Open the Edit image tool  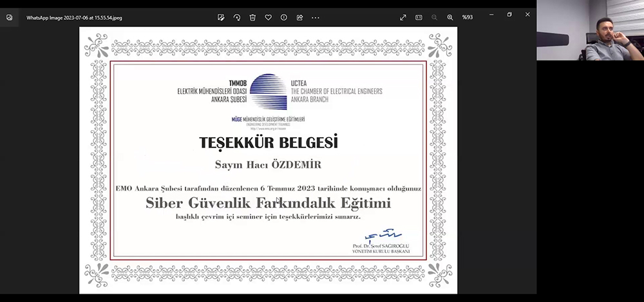tap(221, 17)
